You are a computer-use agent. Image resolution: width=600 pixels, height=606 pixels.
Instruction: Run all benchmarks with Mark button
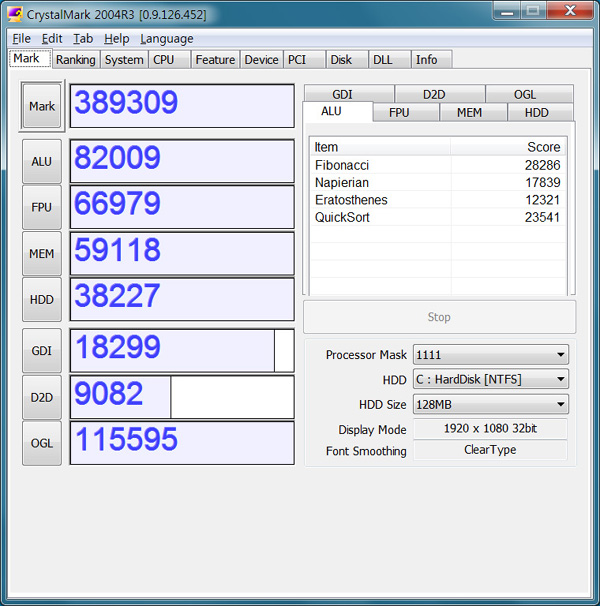(42, 106)
